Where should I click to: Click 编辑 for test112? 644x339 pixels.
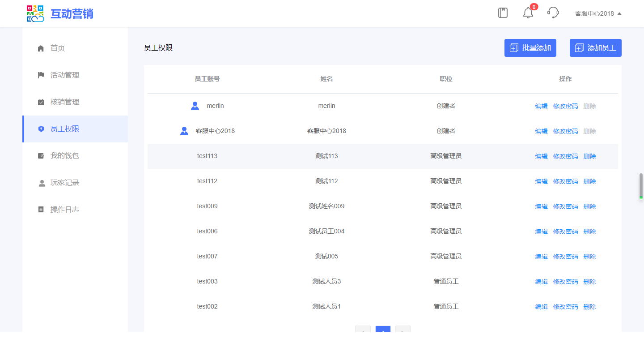(x=542, y=181)
